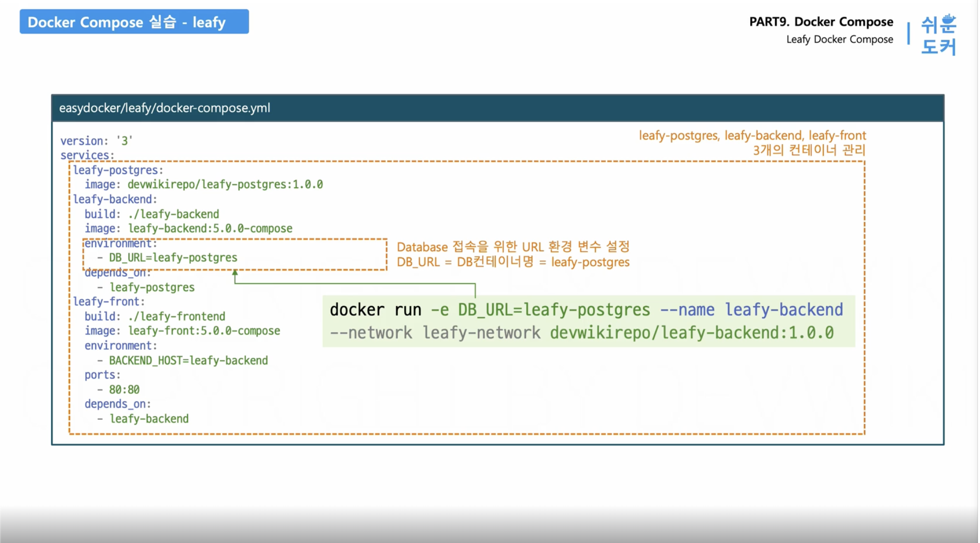Click 'environment:' under leafy-backend

pos(121,244)
